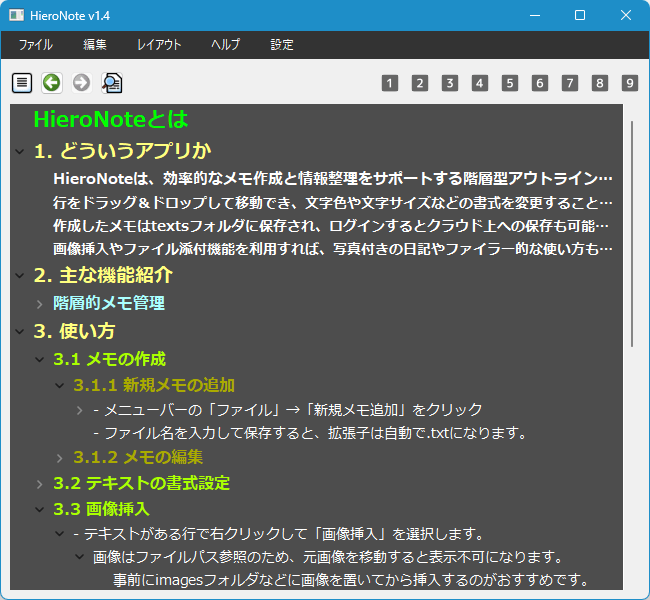Click the line starting 行をドラッグ＆ドロップ

pyautogui.click(x=333, y=203)
